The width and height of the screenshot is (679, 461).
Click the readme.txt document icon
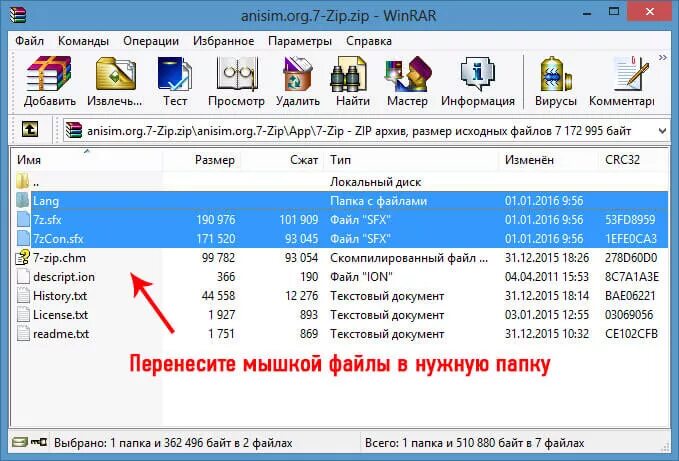coord(23,334)
